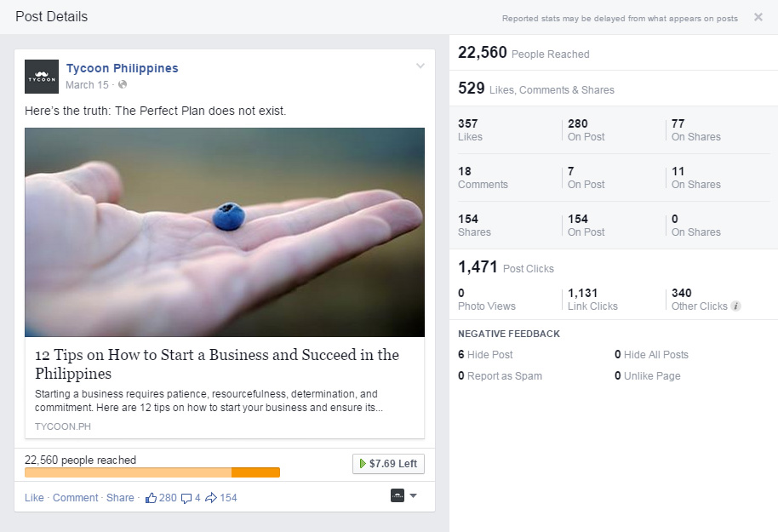The width and height of the screenshot is (778, 532).
Task: Click the orange people reached bar
Action: pos(152,472)
